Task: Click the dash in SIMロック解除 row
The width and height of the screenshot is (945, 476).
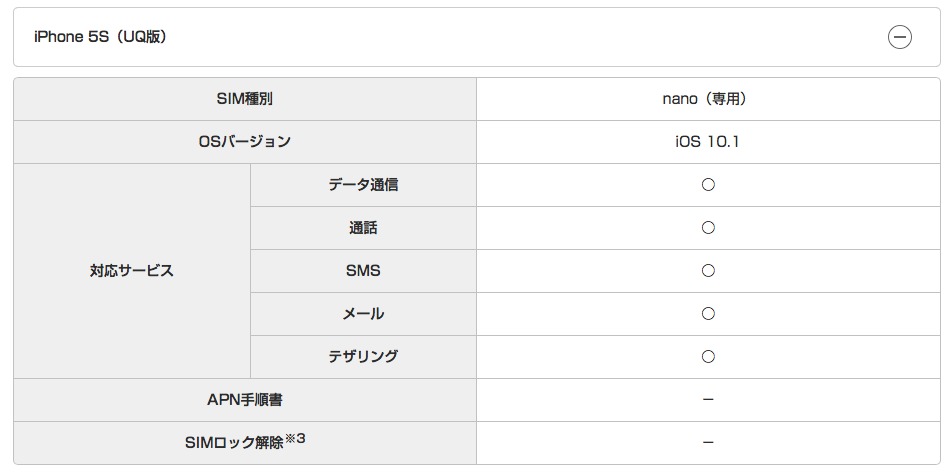Action: (x=708, y=442)
